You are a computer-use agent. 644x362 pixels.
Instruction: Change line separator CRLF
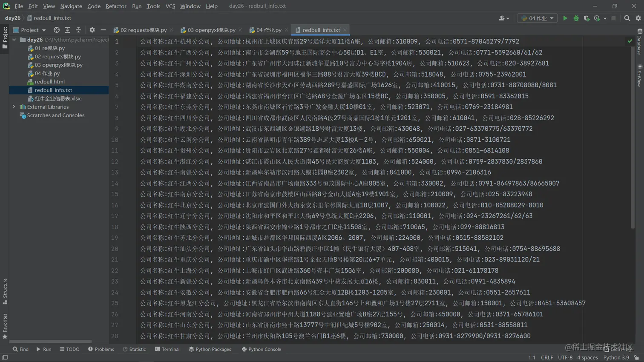[x=546, y=358]
